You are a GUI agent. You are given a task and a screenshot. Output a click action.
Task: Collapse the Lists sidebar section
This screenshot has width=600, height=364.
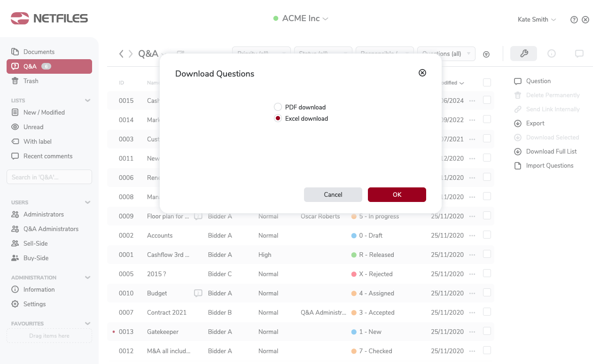[87, 101]
